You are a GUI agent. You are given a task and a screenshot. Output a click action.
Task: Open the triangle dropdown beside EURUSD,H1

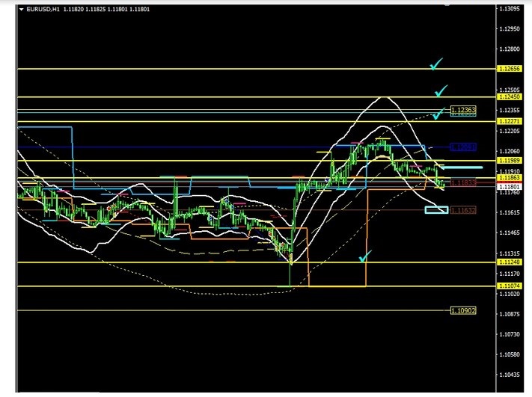pyautogui.click(x=21, y=9)
